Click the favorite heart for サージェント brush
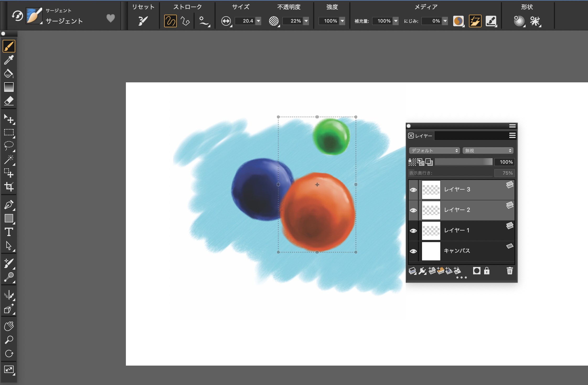 (x=111, y=18)
